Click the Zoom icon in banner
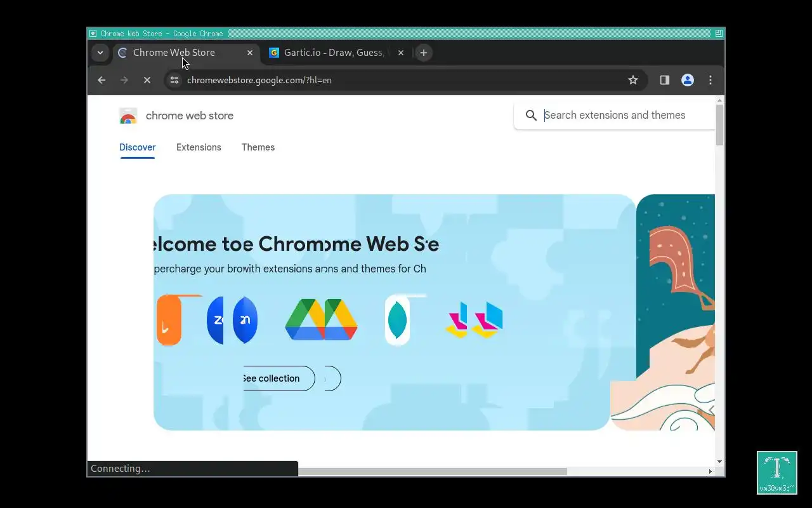The image size is (812, 508). (x=232, y=320)
